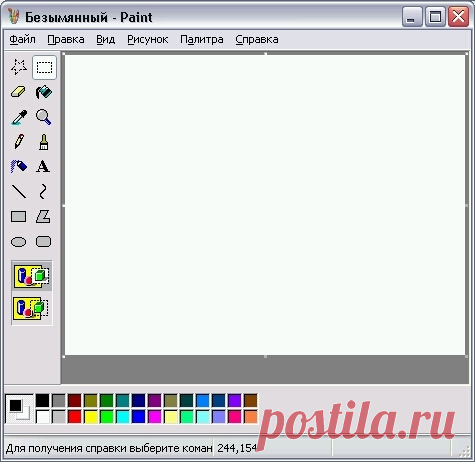The width and height of the screenshot is (475, 462).
Task: Choose the Fill With Color bucket
Action: 44,92
